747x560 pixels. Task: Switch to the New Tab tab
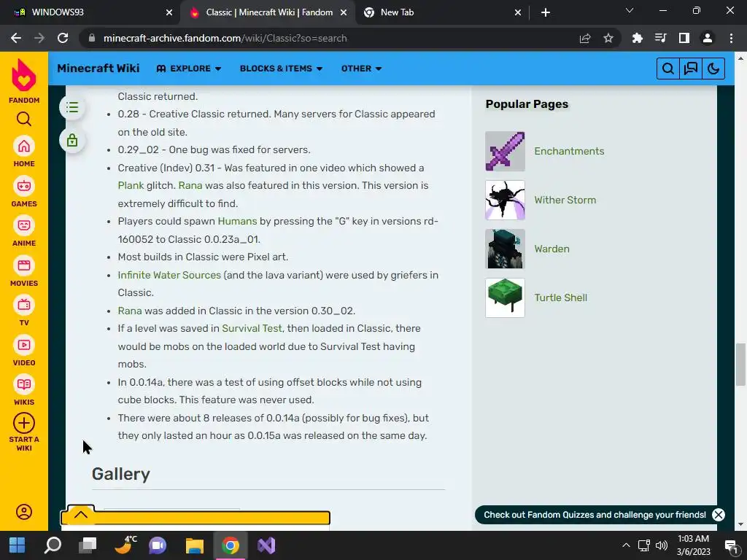[441, 12]
